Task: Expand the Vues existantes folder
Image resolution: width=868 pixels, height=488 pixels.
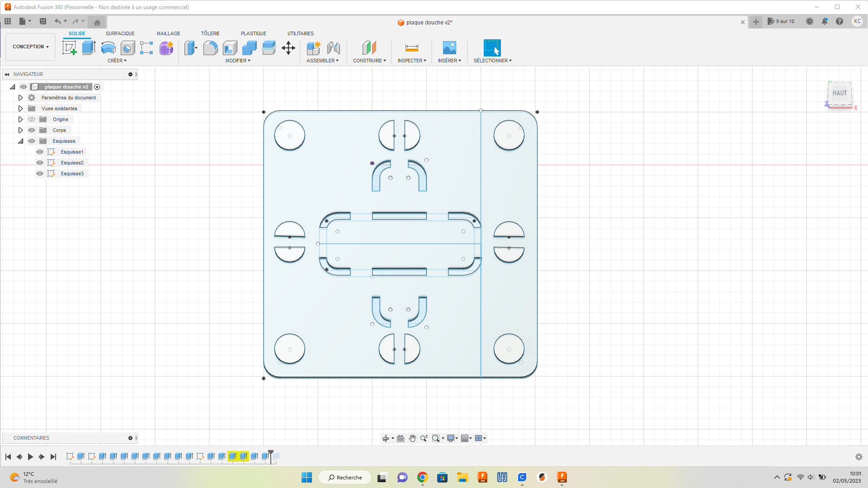Action: tap(20, 108)
